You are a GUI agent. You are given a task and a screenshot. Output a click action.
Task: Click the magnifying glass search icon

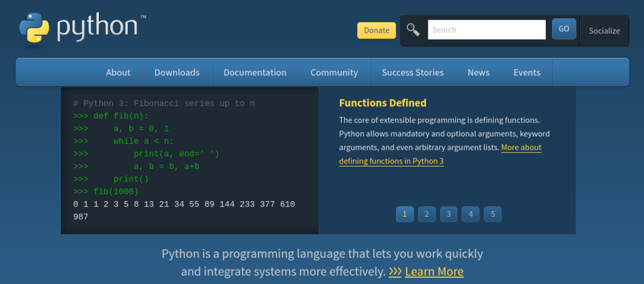click(413, 30)
